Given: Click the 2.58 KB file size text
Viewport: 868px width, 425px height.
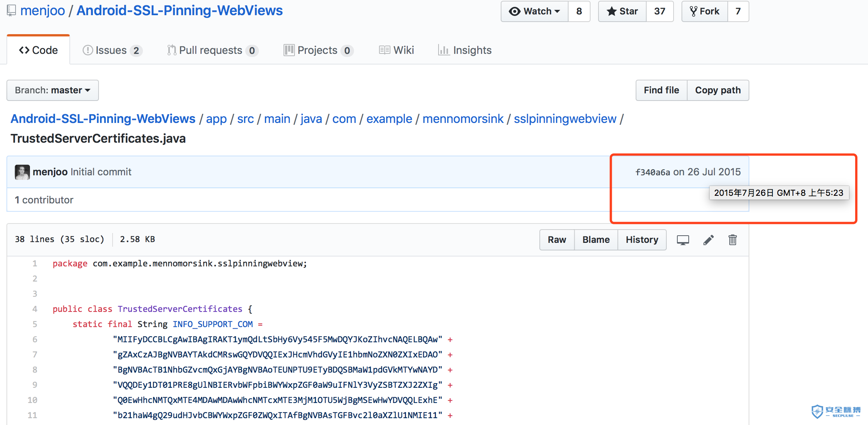Looking at the screenshot, I should 137,239.
